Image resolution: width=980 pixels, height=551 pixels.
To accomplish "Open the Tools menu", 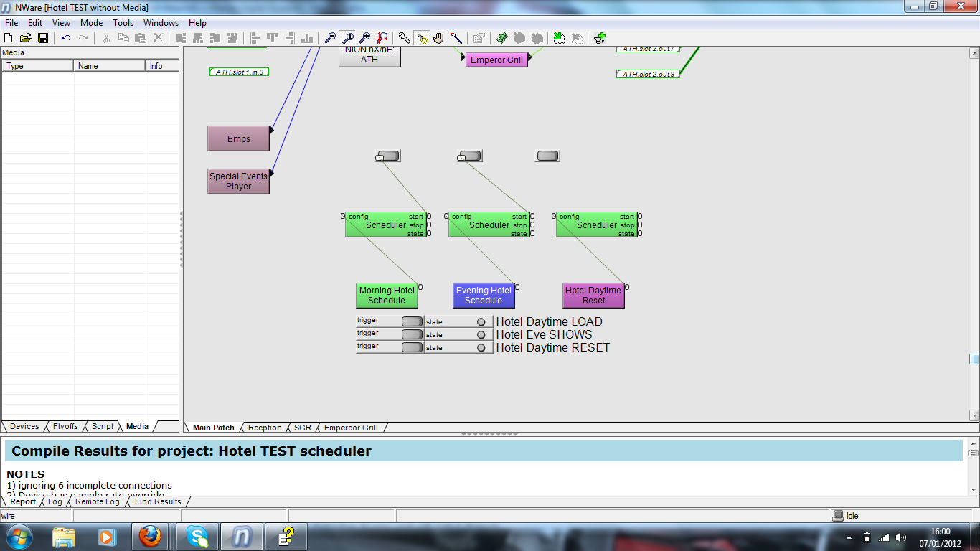I will [123, 23].
